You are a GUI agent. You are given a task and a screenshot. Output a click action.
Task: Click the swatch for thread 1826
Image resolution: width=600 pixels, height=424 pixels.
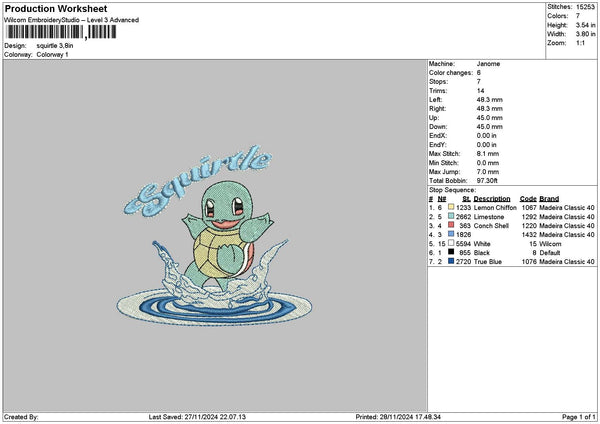(x=452, y=234)
